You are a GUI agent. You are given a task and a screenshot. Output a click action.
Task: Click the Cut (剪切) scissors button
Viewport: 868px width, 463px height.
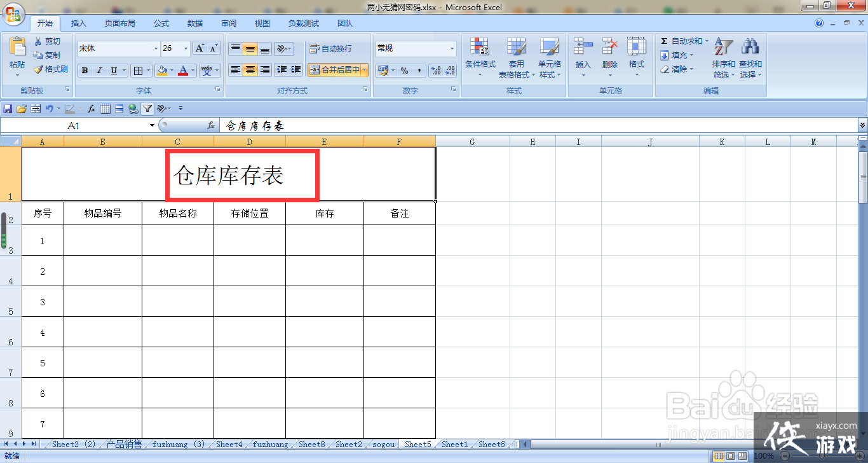47,41
